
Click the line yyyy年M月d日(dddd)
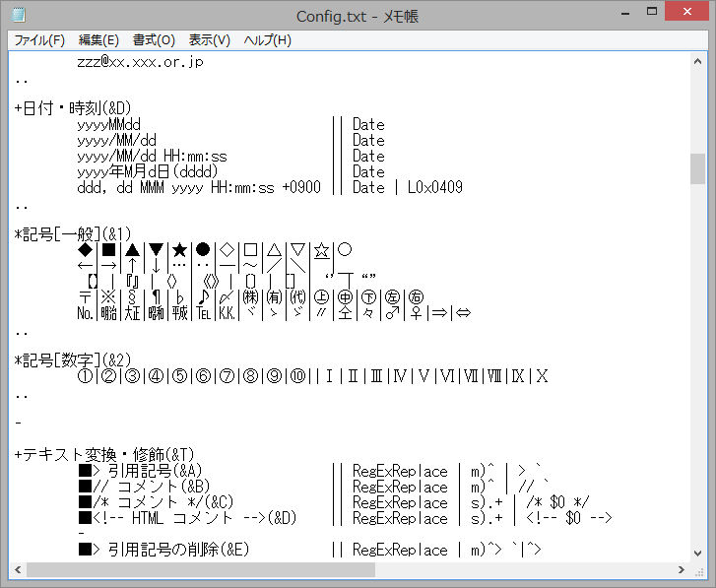148,171
